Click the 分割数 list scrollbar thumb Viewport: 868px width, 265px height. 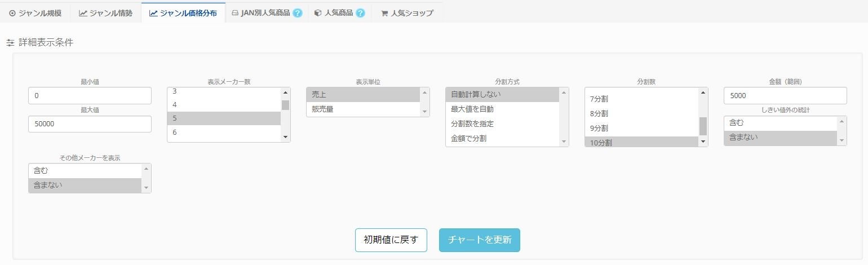pyautogui.click(x=703, y=126)
